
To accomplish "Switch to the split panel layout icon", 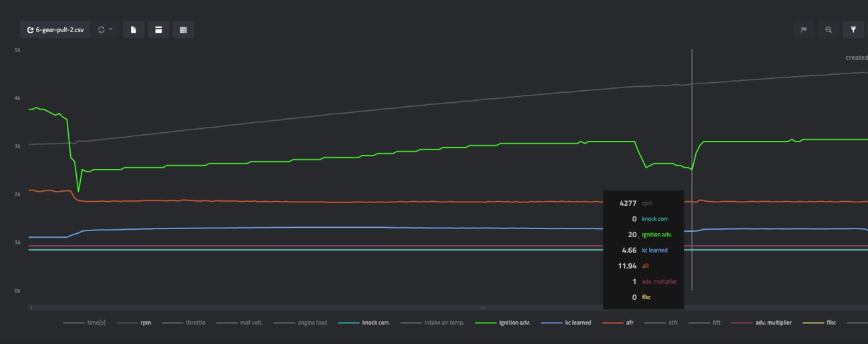I will (158, 30).
